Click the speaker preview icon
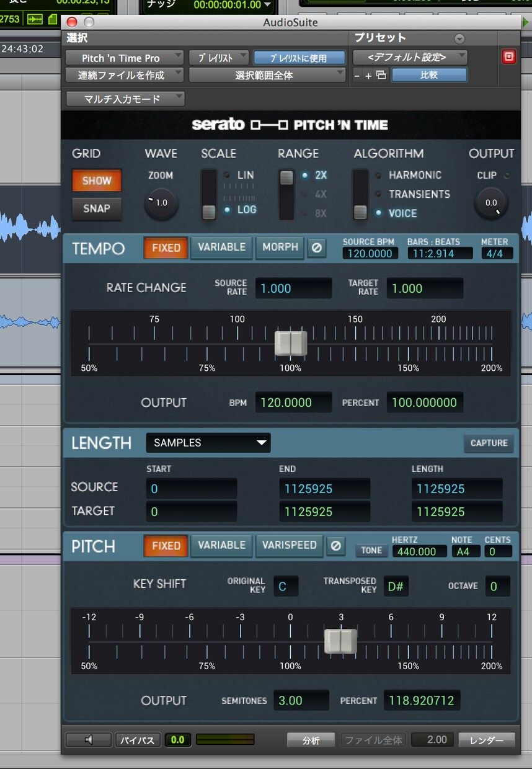Screen dimensions: 532x769 tap(89, 739)
